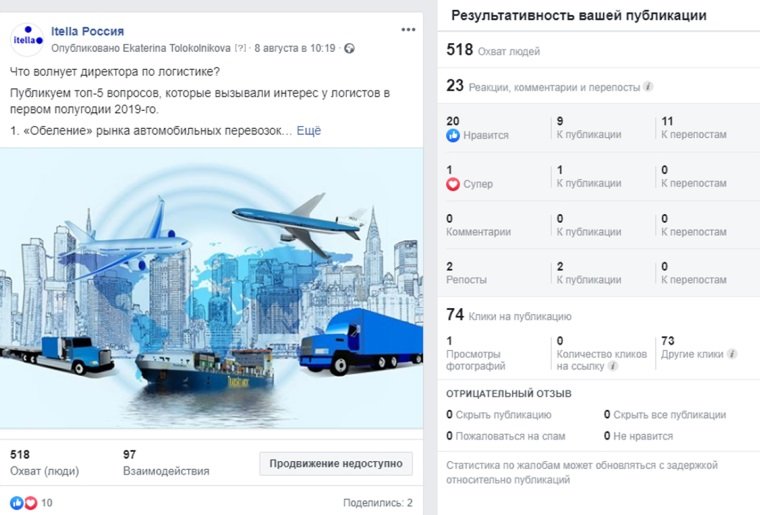Open the three-dot post options menu
This screenshot has width=760, height=515.
[408, 30]
